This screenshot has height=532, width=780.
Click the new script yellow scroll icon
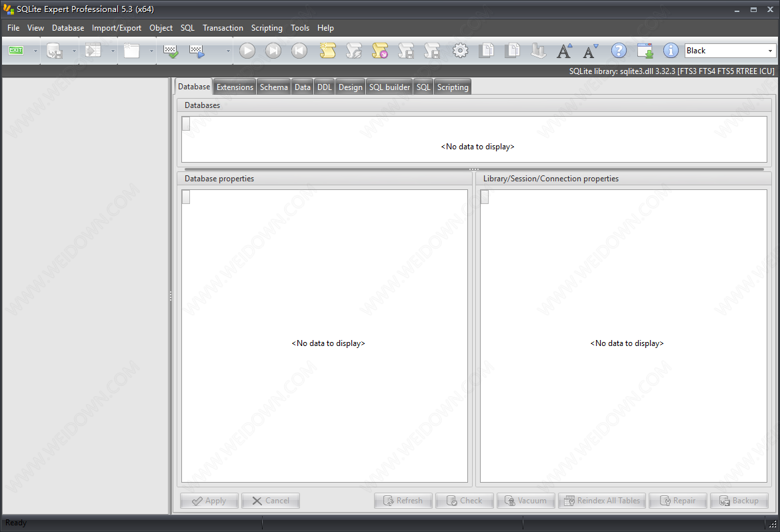[328, 51]
